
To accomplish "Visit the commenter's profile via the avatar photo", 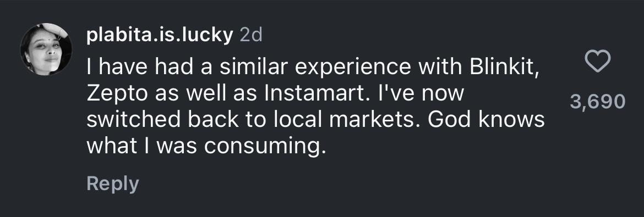I will tap(46, 49).
